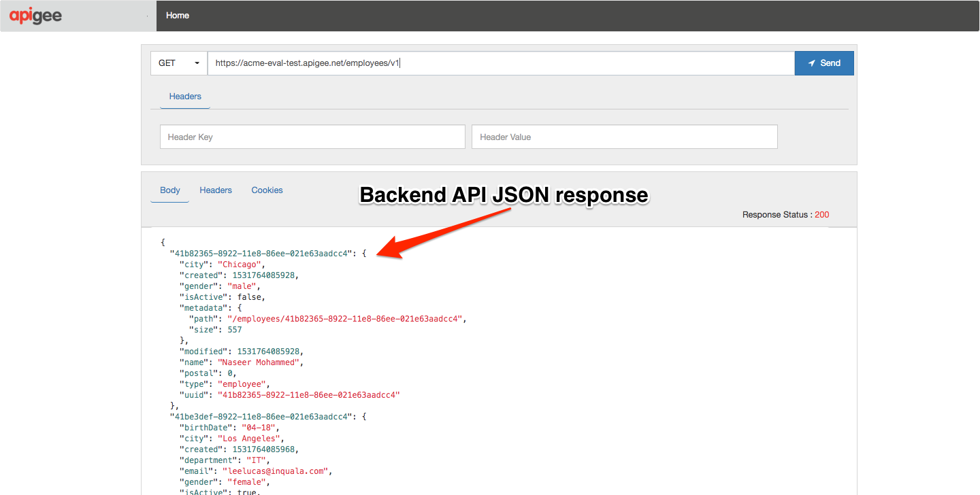
Task: Click the second key "41be3def-8922-11e8-86ee-021e63aadcc4"
Action: tap(262, 417)
